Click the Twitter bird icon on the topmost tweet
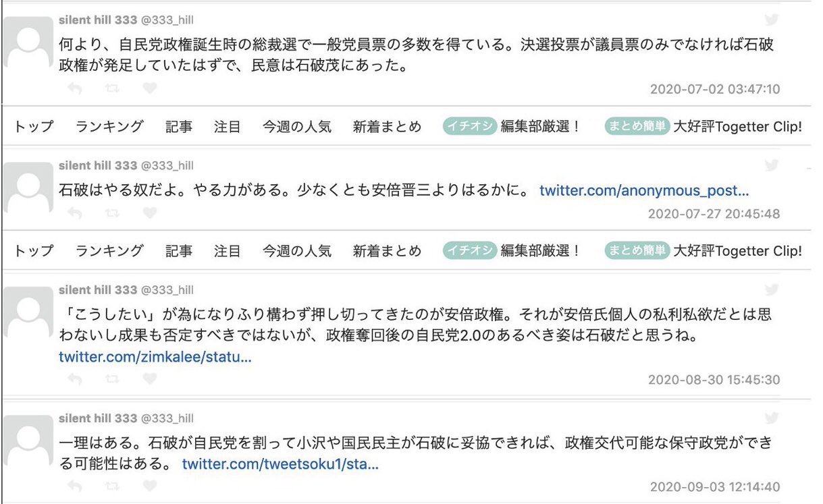 [x=772, y=19]
